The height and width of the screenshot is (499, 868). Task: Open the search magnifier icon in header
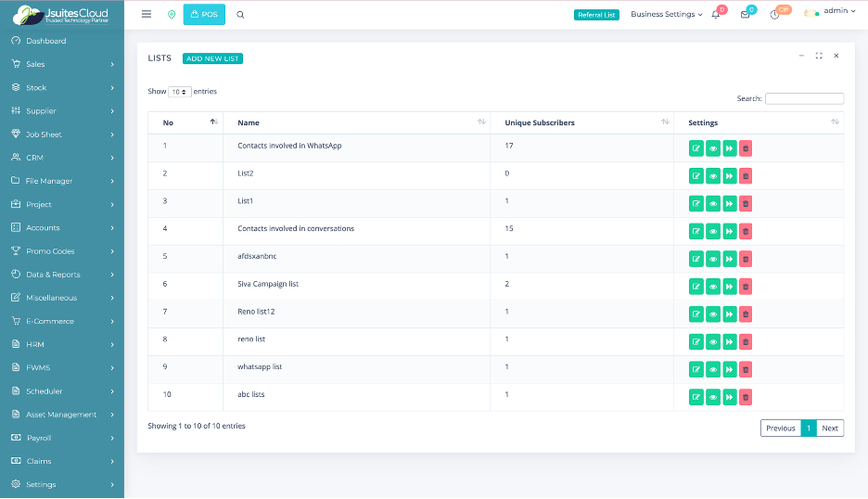(241, 15)
